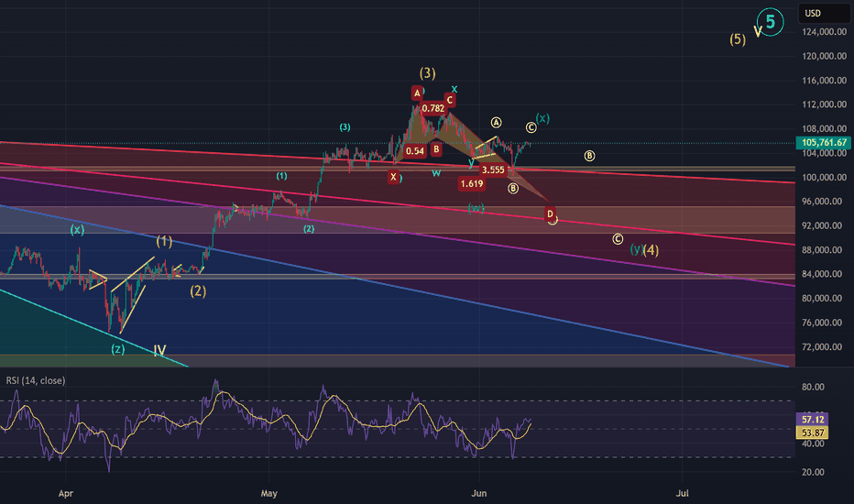Viewport: 854px width, 504px height.
Task: Click the 80,000.00 price axis label
Action: [824, 299]
